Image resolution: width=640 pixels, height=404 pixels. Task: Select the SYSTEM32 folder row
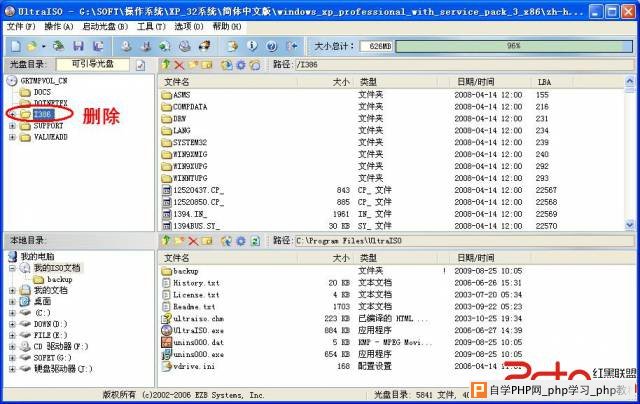[x=190, y=142]
